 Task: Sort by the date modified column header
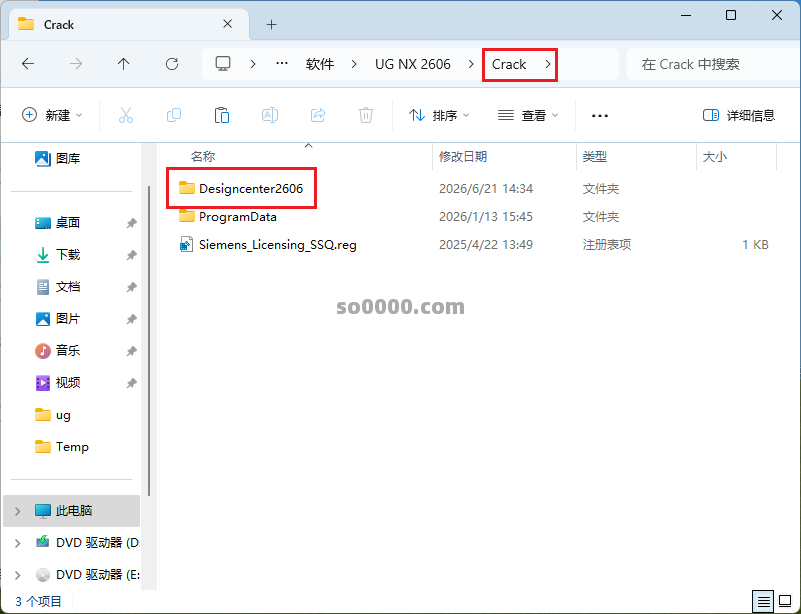pos(463,156)
